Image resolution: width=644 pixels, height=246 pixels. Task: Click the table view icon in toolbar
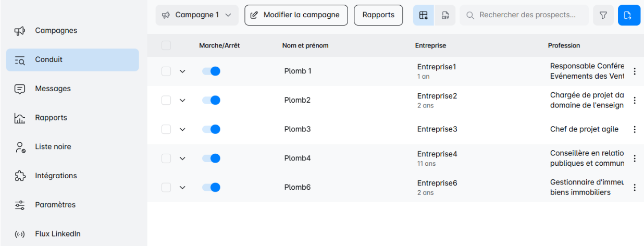point(423,15)
